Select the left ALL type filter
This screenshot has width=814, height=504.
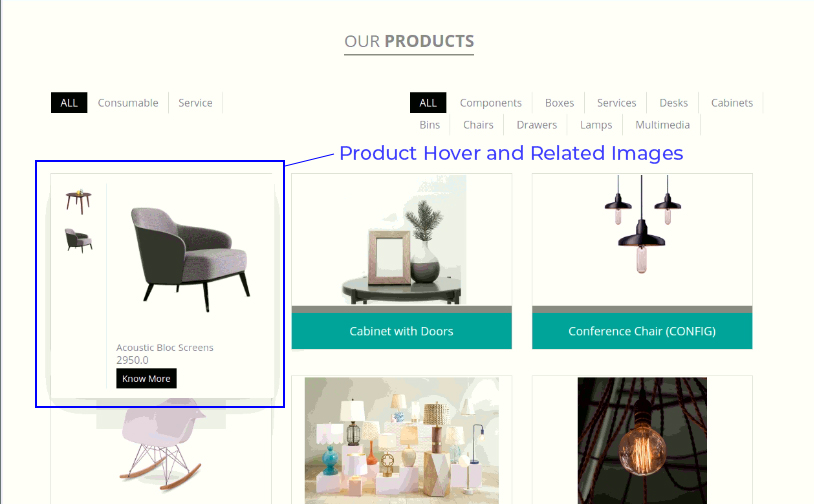click(69, 103)
